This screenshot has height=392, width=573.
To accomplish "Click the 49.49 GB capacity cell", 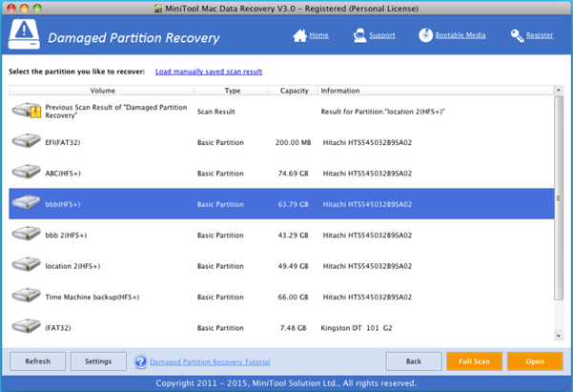I will 293,266.
